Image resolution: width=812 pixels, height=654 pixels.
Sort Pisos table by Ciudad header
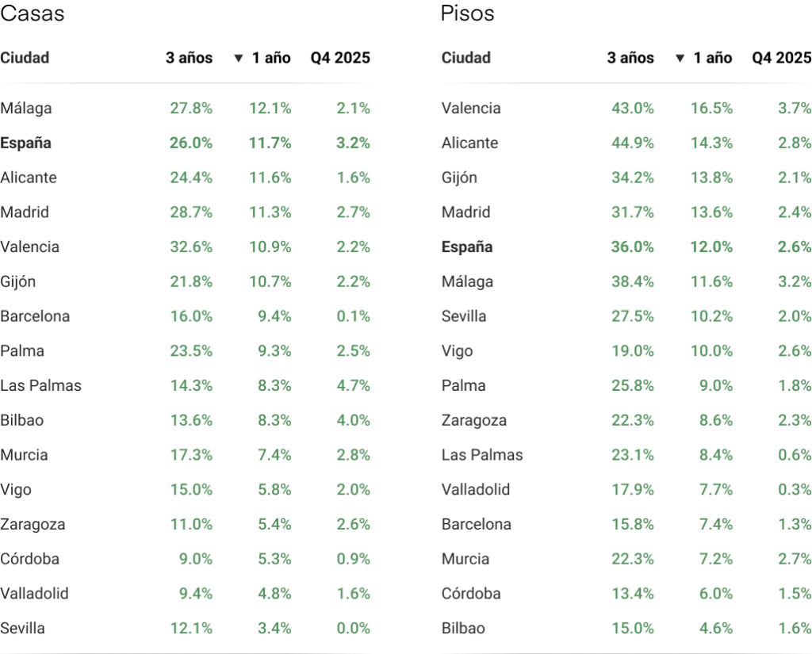466,58
